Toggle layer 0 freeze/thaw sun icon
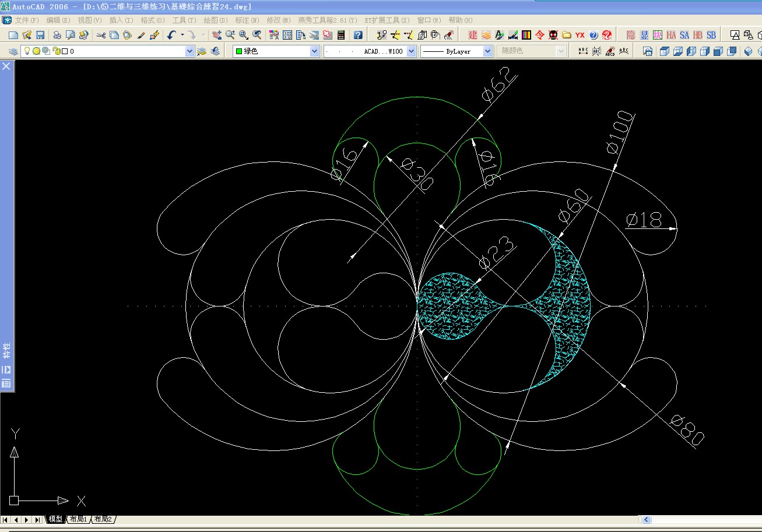762x532 pixels. click(36, 51)
